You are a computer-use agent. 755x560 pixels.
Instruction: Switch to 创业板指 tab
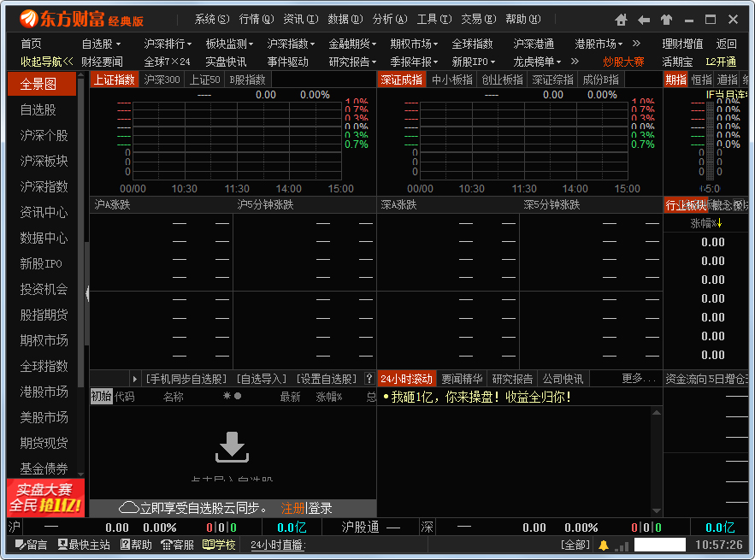pos(502,80)
